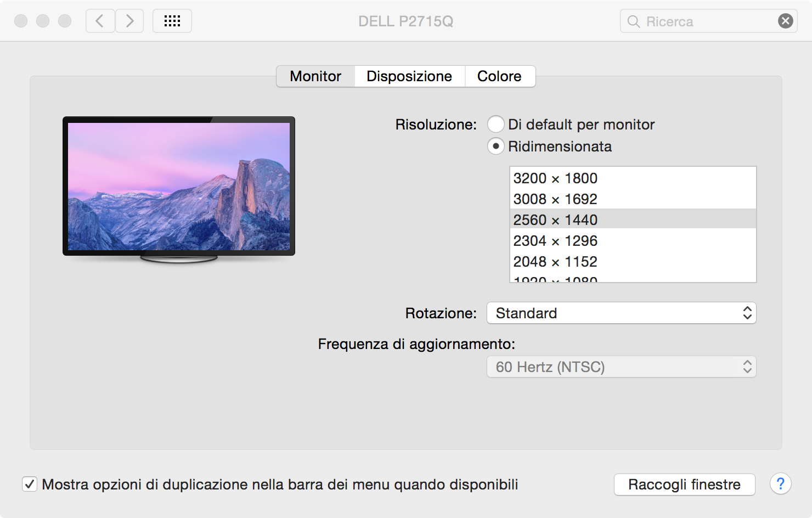Click the back navigation arrow
The height and width of the screenshot is (518, 812).
(x=100, y=21)
